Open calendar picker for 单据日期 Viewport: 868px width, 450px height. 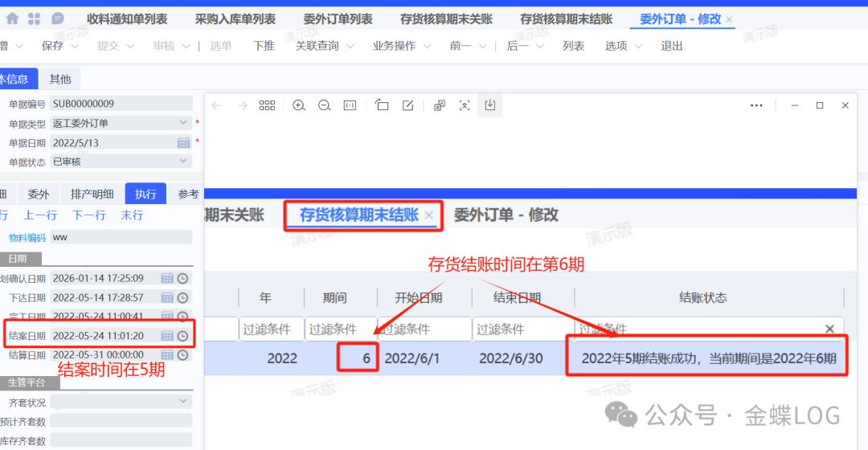tap(183, 142)
